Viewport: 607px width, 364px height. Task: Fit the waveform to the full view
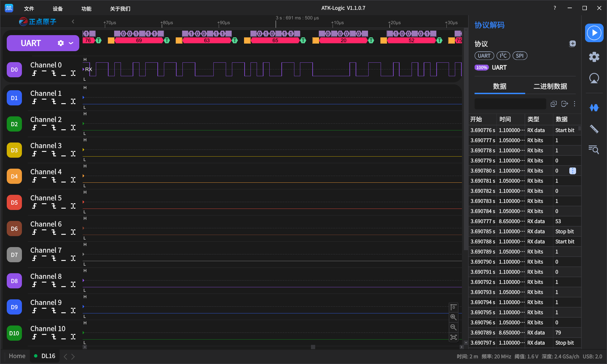point(453,337)
